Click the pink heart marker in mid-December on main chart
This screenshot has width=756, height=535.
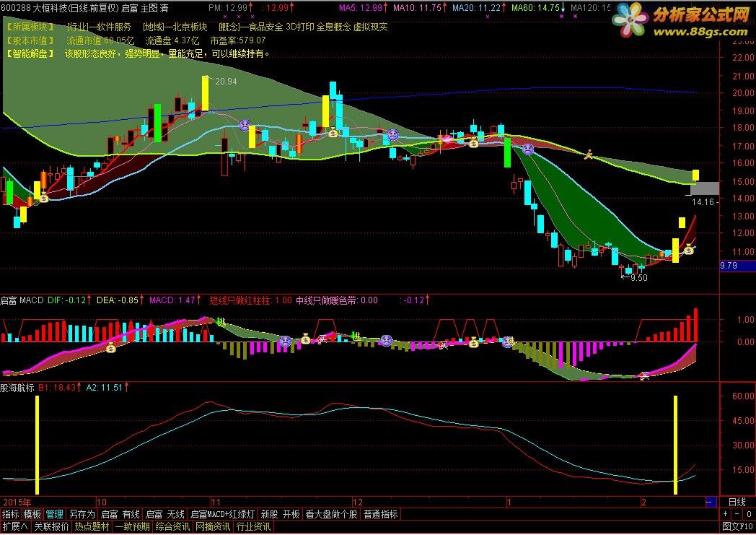(446, 139)
